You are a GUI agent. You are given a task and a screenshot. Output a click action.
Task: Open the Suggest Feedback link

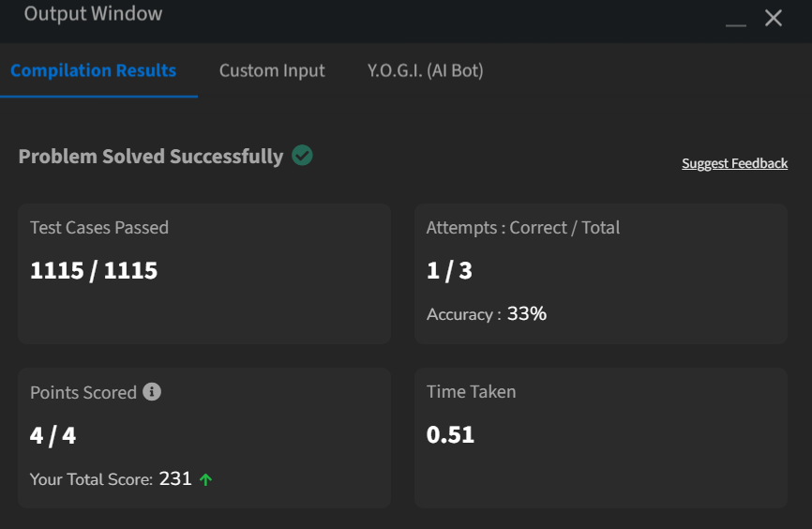[x=734, y=164]
